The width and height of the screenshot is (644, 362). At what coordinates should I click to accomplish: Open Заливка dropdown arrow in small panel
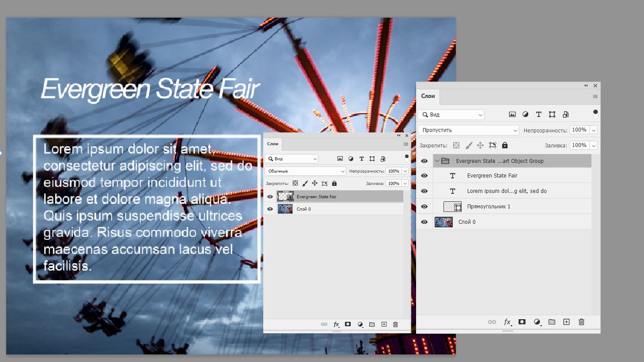pos(405,183)
